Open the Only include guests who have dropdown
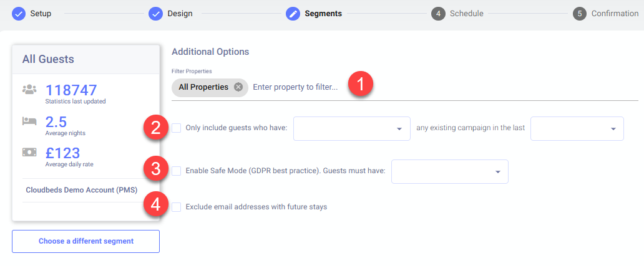The height and width of the screenshot is (266, 644). 352,129
